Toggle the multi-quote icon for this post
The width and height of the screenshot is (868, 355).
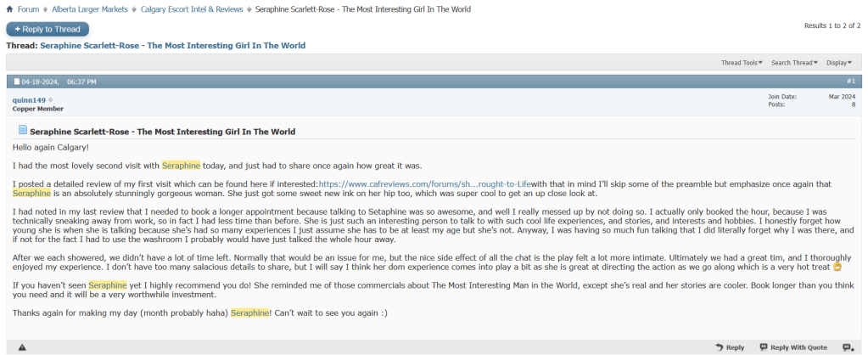click(848, 347)
